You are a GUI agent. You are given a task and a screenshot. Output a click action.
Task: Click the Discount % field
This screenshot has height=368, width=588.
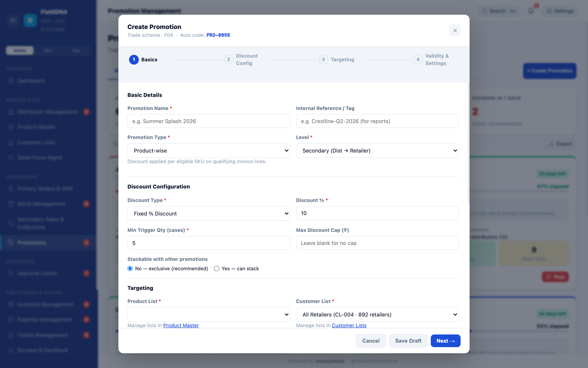pos(377,213)
